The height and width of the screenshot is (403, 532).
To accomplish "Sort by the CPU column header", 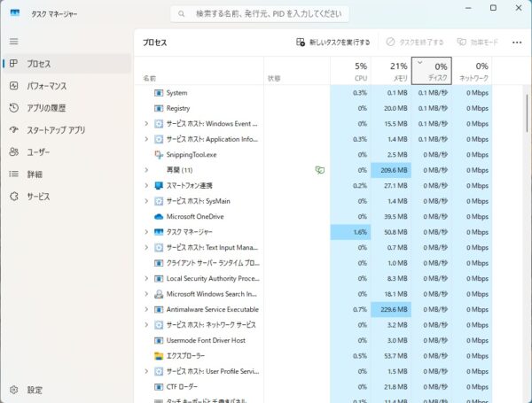I will pyautogui.click(x=350, y=71).
